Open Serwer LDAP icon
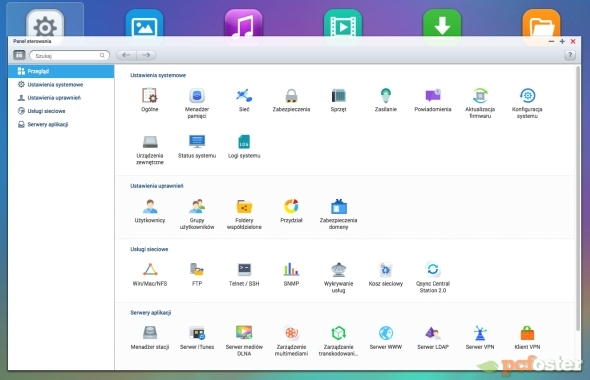The width and height of the screenshot is (590, 380). click(x=433, y=333)
